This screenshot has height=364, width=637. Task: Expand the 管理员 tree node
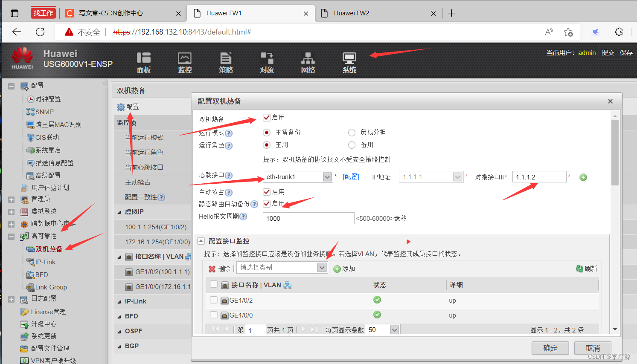pos(12,199)
